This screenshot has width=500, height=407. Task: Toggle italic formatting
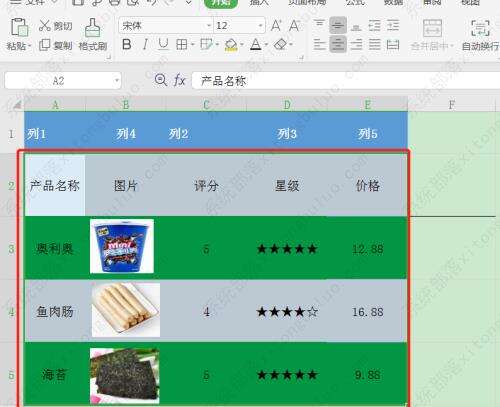pyautogui.click(x=145, y=44)
